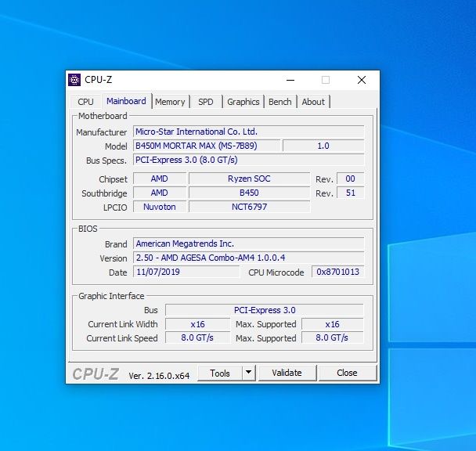Viewport: 476px width, 451px height.
Task: Open the About tab
Action: (x=313, y=102)
